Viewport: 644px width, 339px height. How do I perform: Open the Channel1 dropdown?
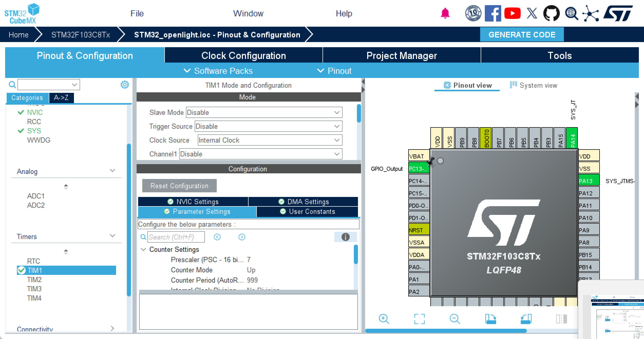(261, 154)
